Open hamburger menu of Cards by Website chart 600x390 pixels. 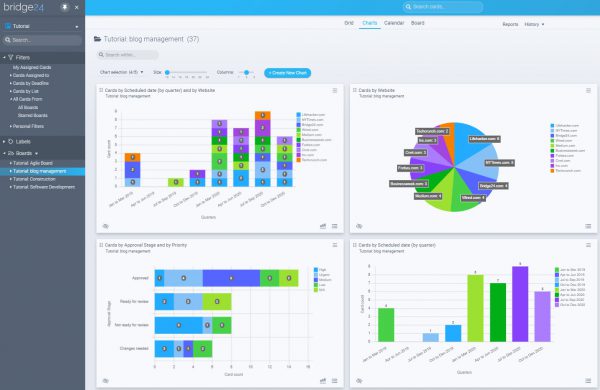tap(588, 91)
